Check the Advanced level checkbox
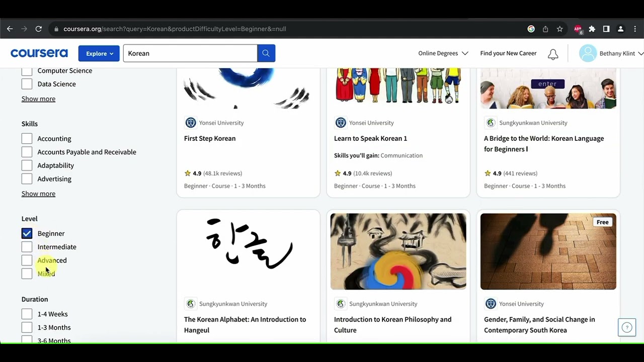Image resolution: width=644 pixels, height=362 pixels. click(x=27, y=260)
